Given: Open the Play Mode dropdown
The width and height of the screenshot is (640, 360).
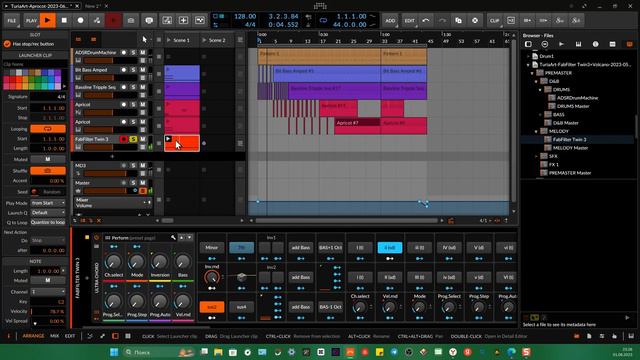Looking at the screenshot, I should (48, 203).
